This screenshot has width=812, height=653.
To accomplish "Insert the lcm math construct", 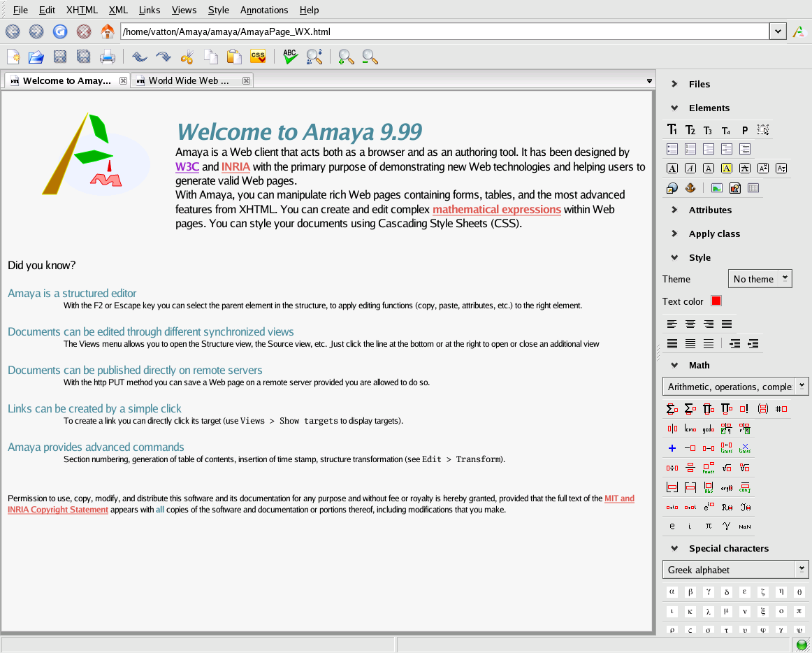I will [x=690, y=429].
